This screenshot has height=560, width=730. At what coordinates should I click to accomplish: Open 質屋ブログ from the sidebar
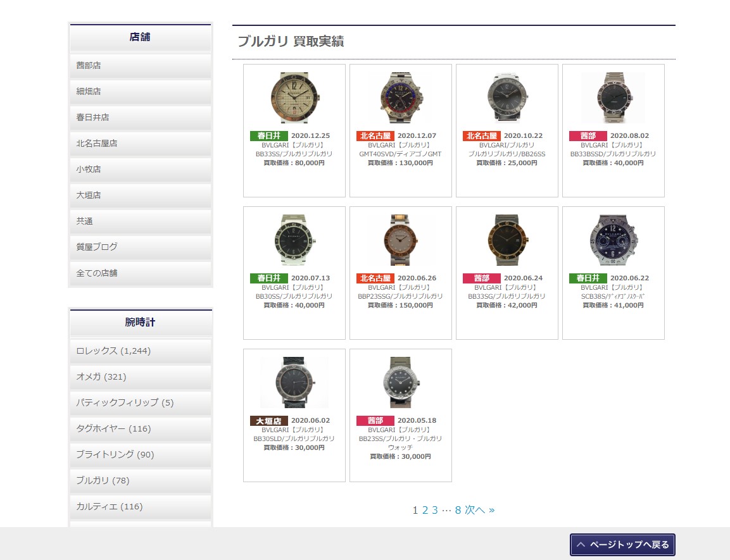[x=140, y=247]
